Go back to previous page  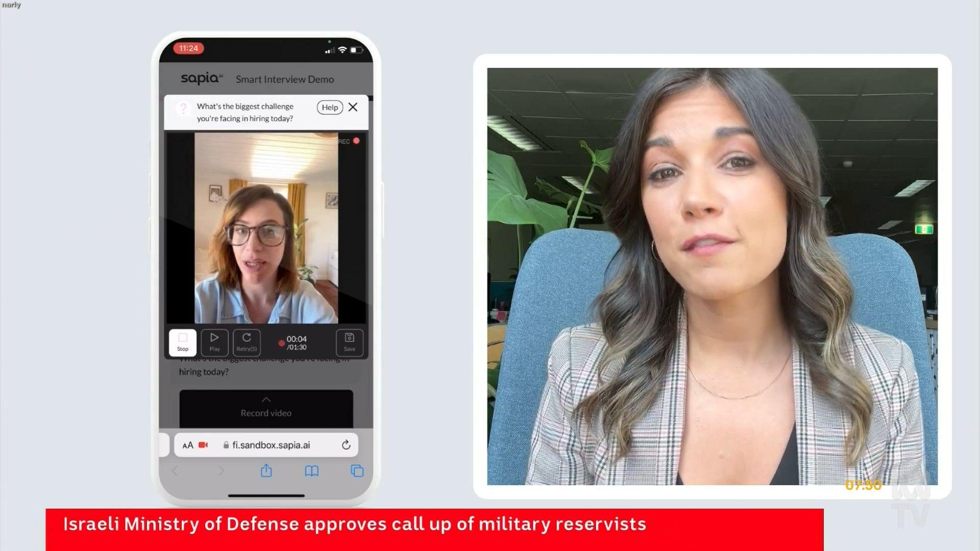[175, 470]
